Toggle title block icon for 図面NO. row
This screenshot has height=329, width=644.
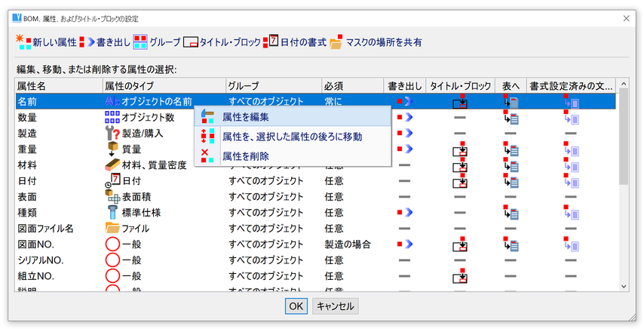click(x=459, y=244)
